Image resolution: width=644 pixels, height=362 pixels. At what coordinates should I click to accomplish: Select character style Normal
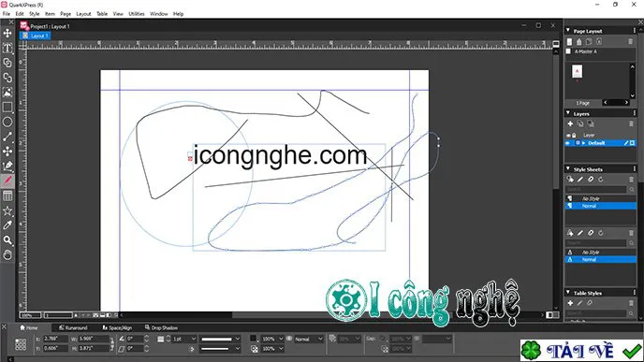click(x=601, y=259)
